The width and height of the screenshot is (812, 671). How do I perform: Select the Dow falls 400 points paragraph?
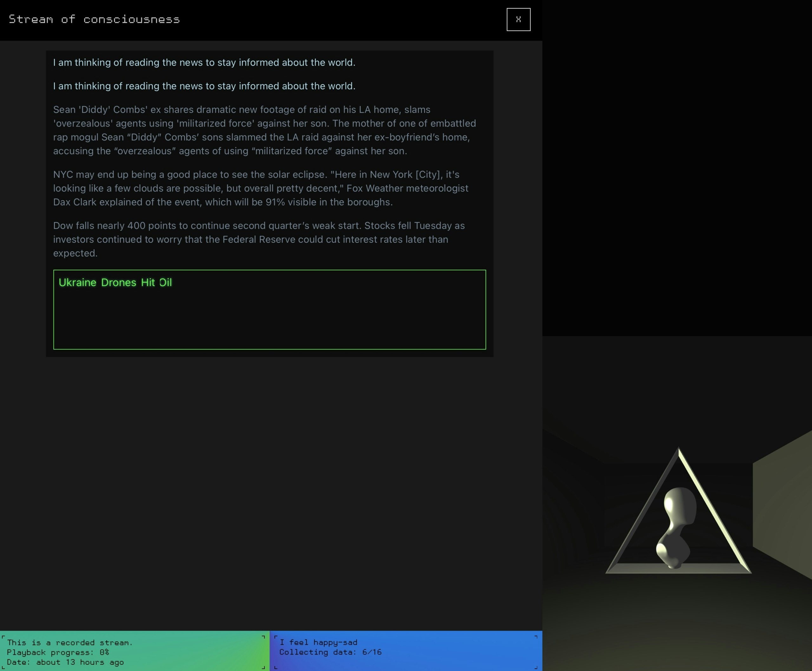click(x=259, y=239)
